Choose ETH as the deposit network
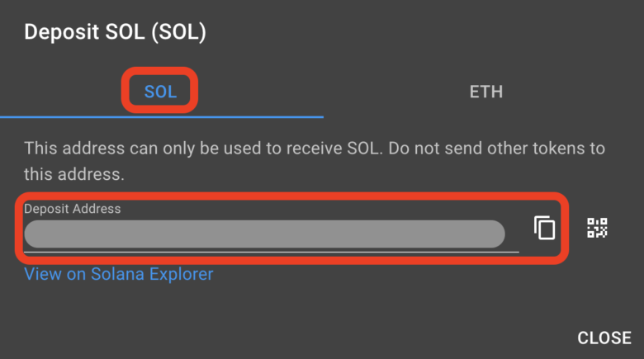 (x=485, y=92)
